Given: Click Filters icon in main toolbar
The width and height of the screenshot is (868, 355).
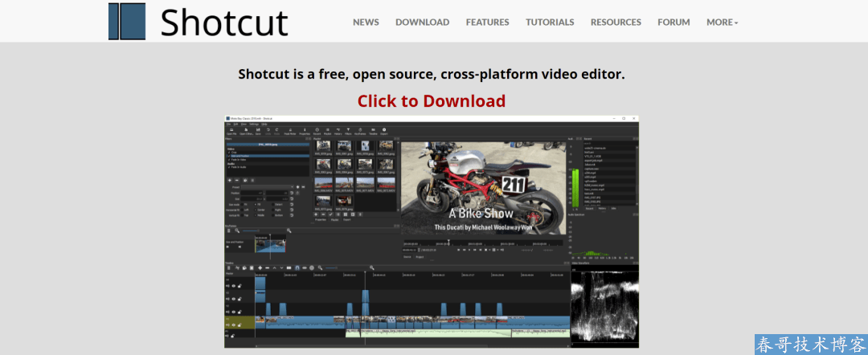Looking at the screenshot, I should [x=348, y=129].
